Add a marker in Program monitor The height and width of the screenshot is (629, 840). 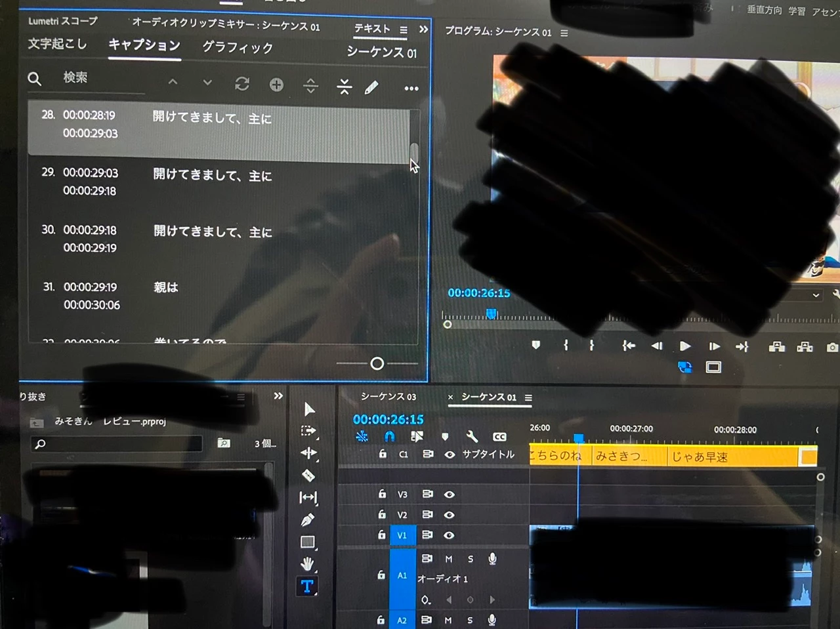(x=536, y=345)
